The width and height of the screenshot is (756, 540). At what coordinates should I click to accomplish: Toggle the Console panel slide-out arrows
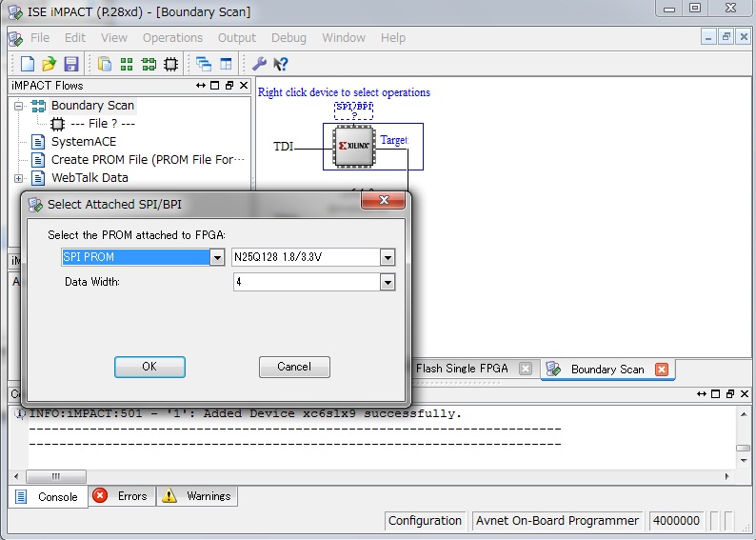pyautogui.click(x=702, y=394)
